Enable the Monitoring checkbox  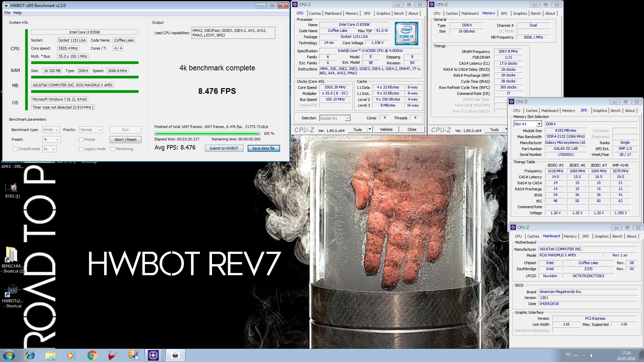pyautogui.click(x=113, y=149)
